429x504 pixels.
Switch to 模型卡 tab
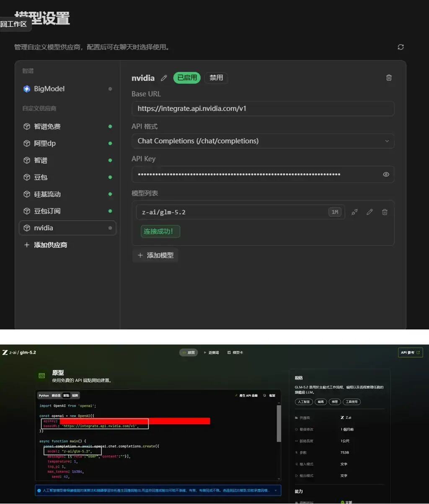(235, 352)
